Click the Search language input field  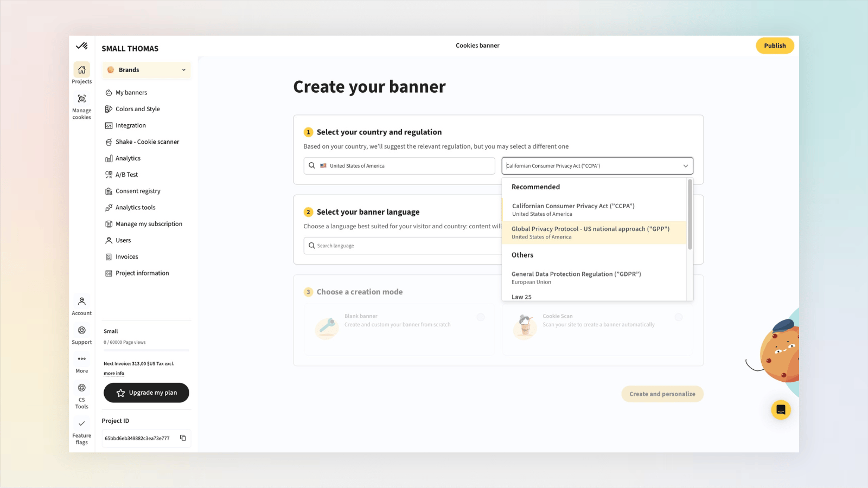coord(403,246)
